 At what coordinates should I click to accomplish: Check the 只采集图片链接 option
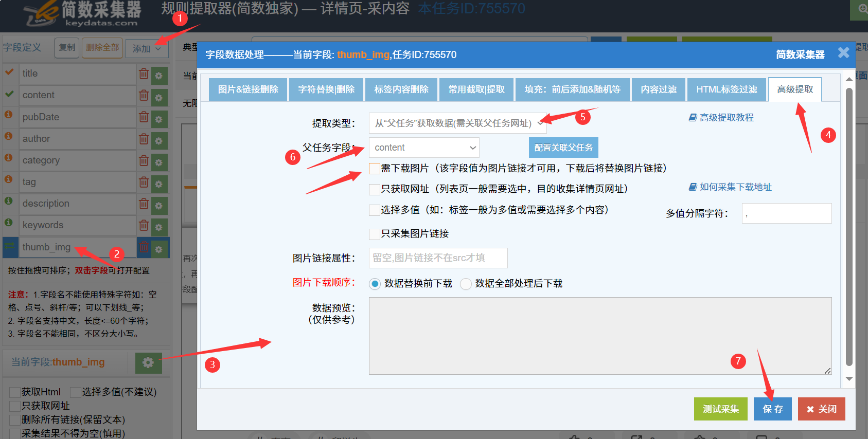pos(375,234)
